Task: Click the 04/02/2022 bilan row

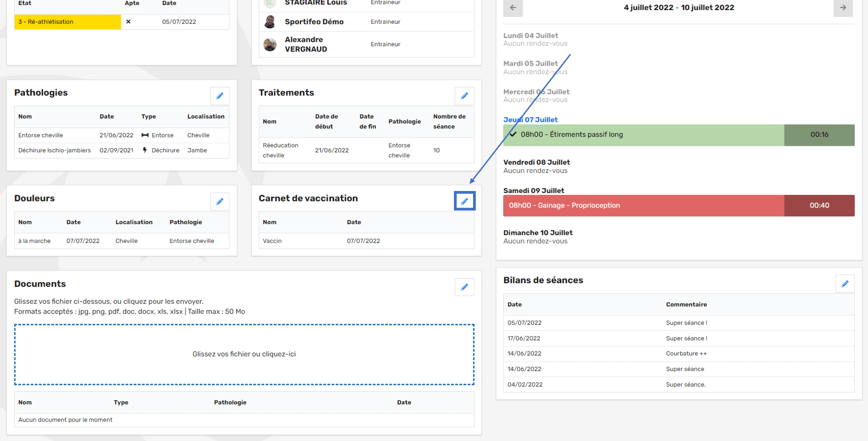Action: (x=679, y=384)
